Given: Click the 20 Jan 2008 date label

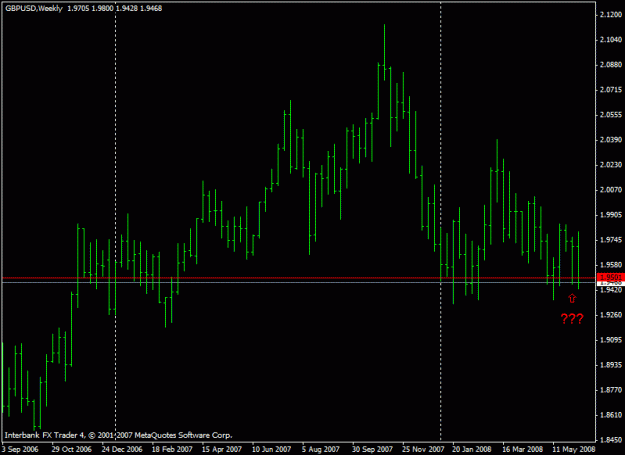Looking at the screenshot, I should coord(472,449).
